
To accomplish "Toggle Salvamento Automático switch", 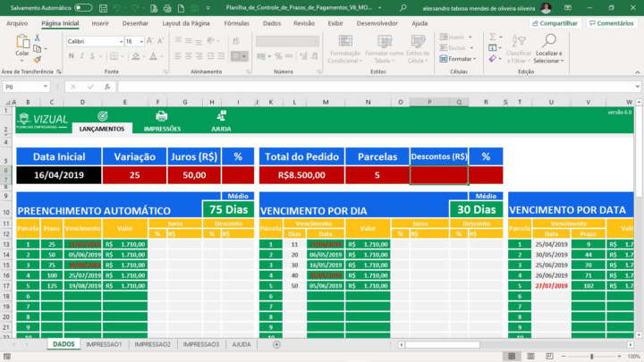I will pos(83,7).
